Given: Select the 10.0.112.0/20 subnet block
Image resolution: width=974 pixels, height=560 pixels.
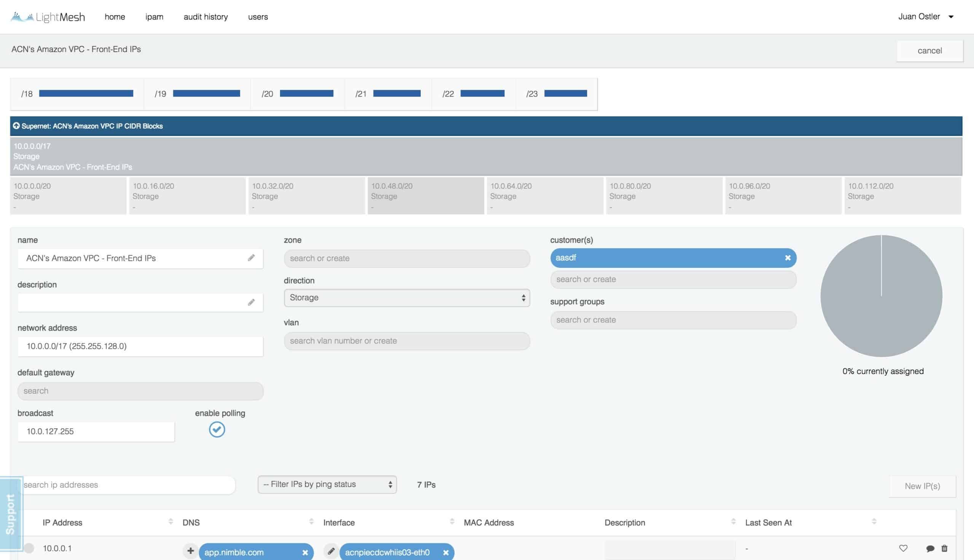Looking at the screenshot, I should [903, 196].
